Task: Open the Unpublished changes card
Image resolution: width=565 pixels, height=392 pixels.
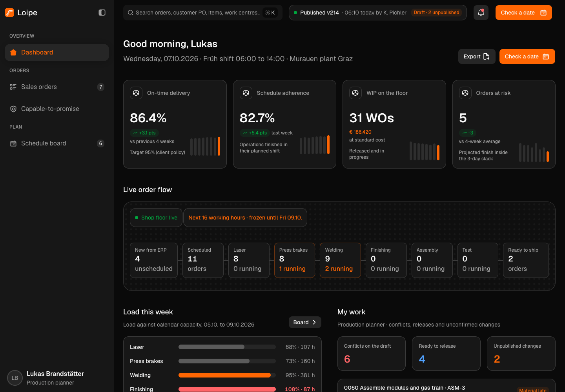Action: point(521,354)
